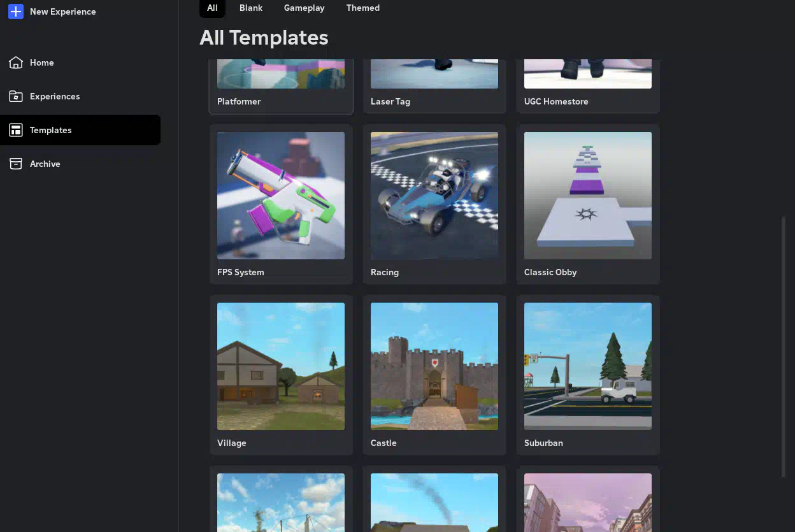Click the Templates layout icon
795x532 pixels.
pos(16,130)
